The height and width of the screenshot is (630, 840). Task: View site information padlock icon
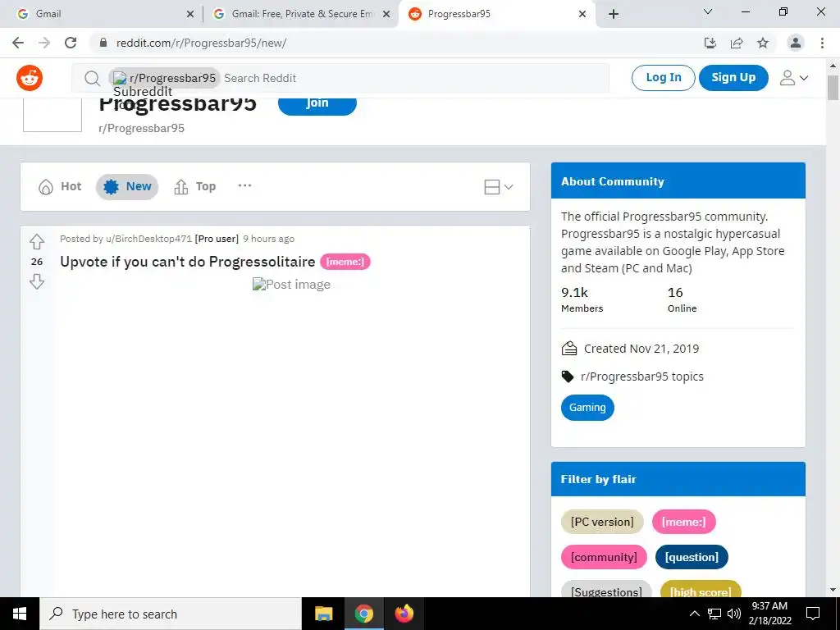click(x=104, y=43)
